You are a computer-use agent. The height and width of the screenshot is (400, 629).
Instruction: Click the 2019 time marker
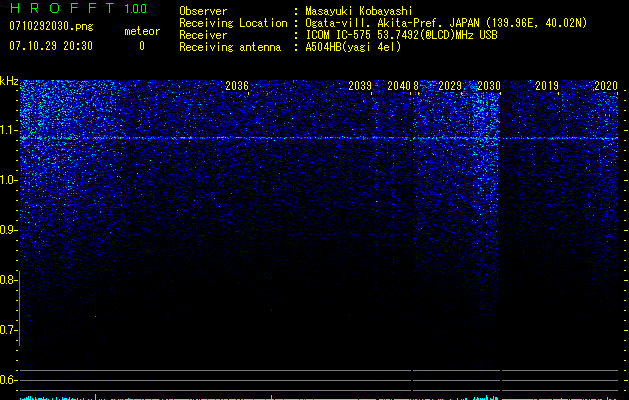click(x=547, y=86)
